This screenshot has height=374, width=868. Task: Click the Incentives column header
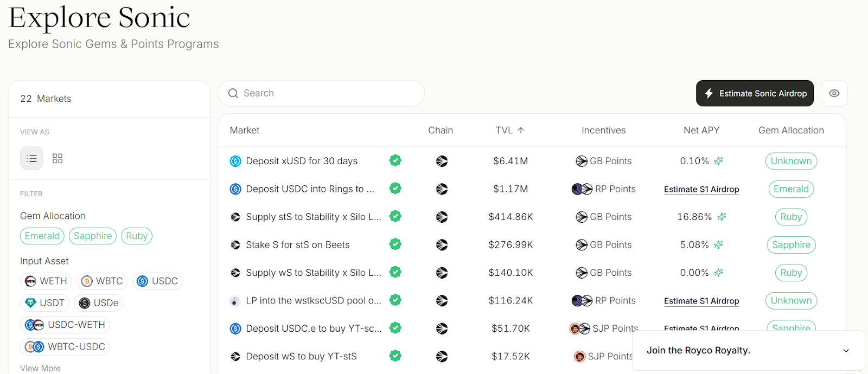tap(603, 130)
